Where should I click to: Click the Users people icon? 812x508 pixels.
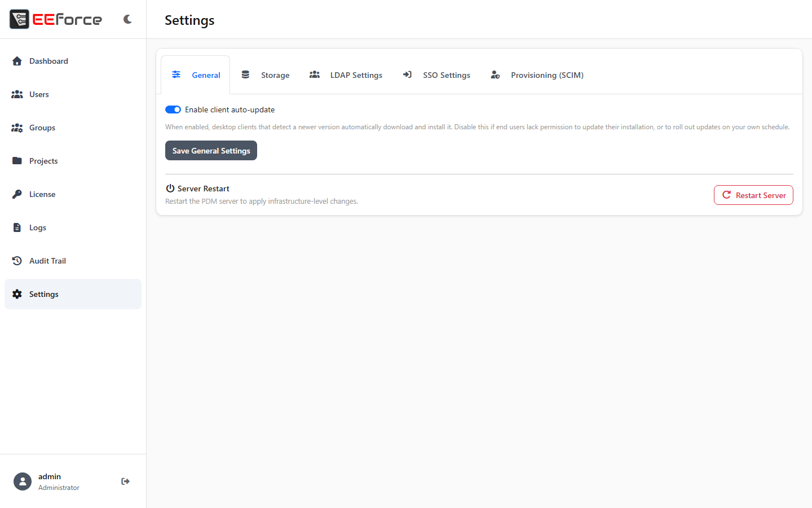coord(17,94)
